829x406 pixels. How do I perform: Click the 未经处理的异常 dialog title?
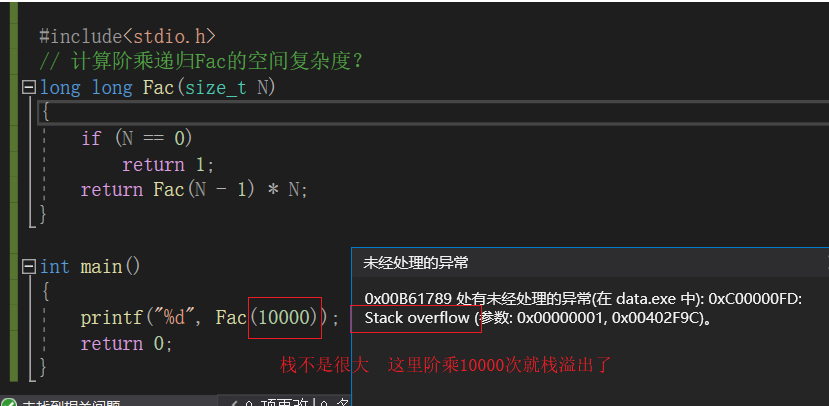click(x=416, y=263)
